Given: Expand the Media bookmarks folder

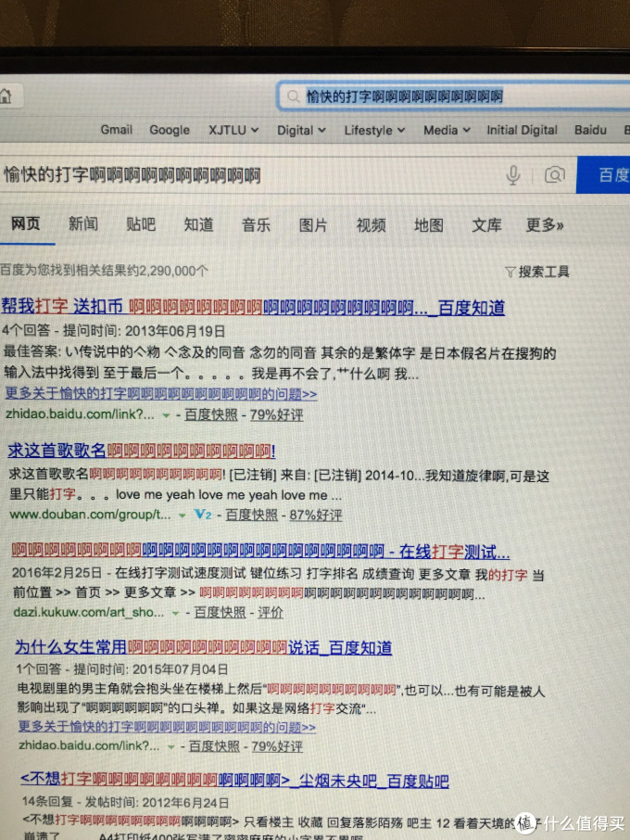Looking at the screenshot, I should [447, 130].
